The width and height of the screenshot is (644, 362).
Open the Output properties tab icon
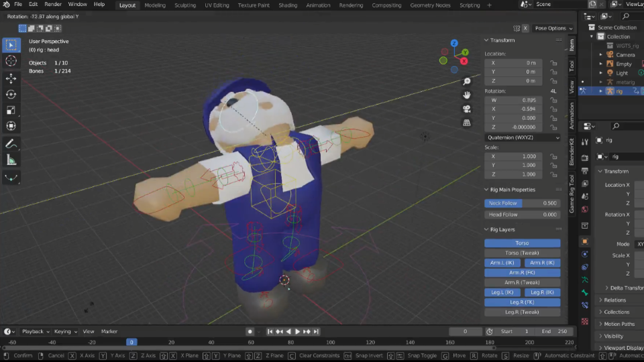(x=585, y=171)
